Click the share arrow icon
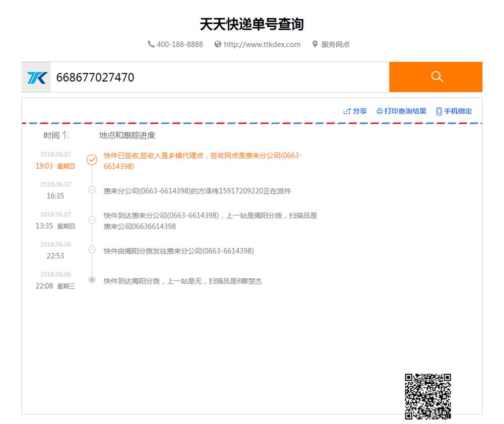 coord(347,111)
